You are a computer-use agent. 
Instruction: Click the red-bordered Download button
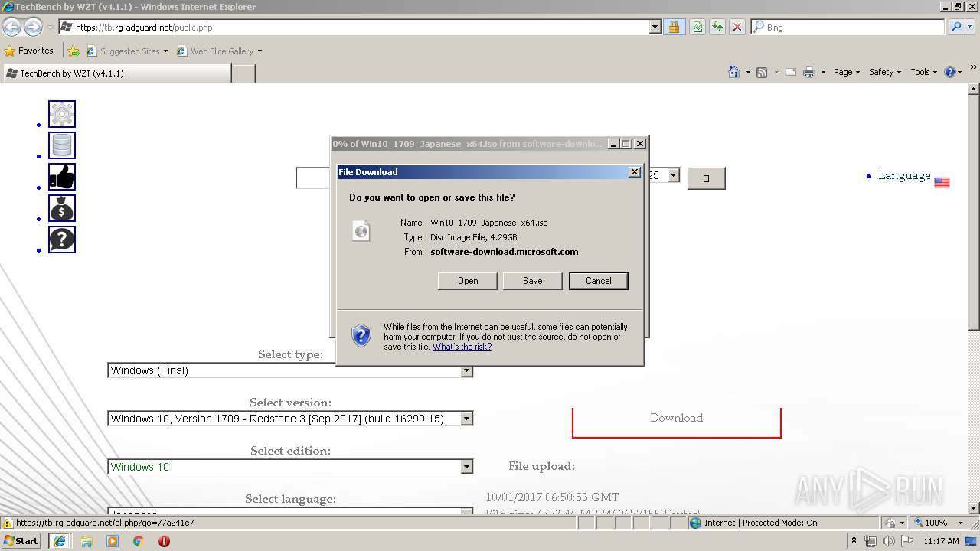[677, 418]
